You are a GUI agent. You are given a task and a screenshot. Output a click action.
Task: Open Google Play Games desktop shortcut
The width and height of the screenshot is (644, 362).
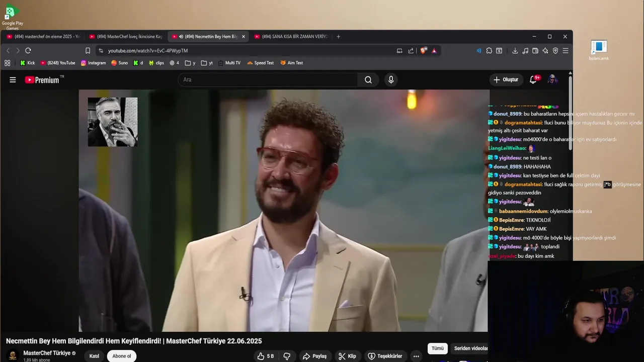(12, 16)
